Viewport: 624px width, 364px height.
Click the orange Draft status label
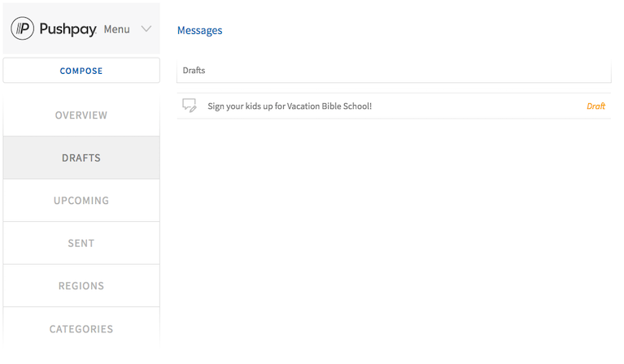point(596,106)
